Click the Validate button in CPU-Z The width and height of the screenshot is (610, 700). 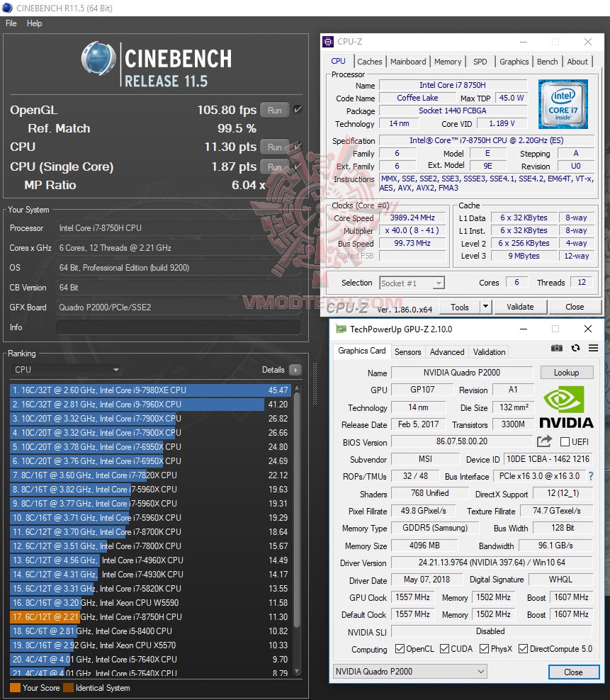point(520,307)
